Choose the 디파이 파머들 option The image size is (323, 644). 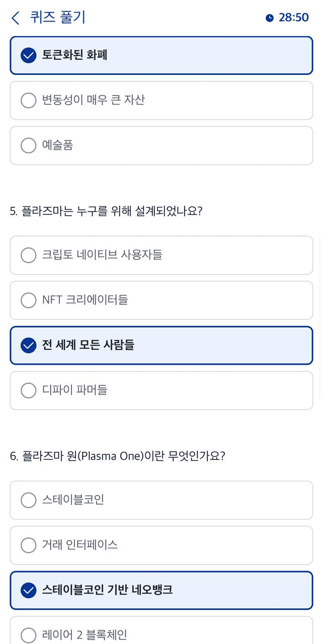click(161, 390)
